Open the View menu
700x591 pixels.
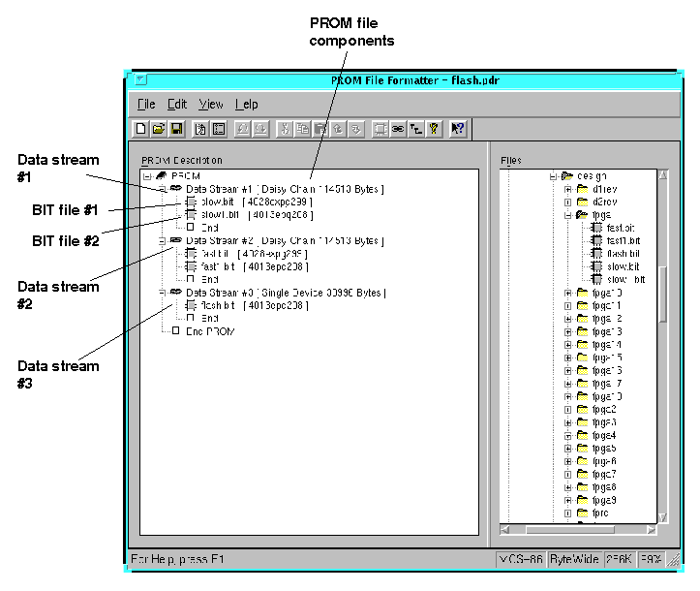(211, 104)
